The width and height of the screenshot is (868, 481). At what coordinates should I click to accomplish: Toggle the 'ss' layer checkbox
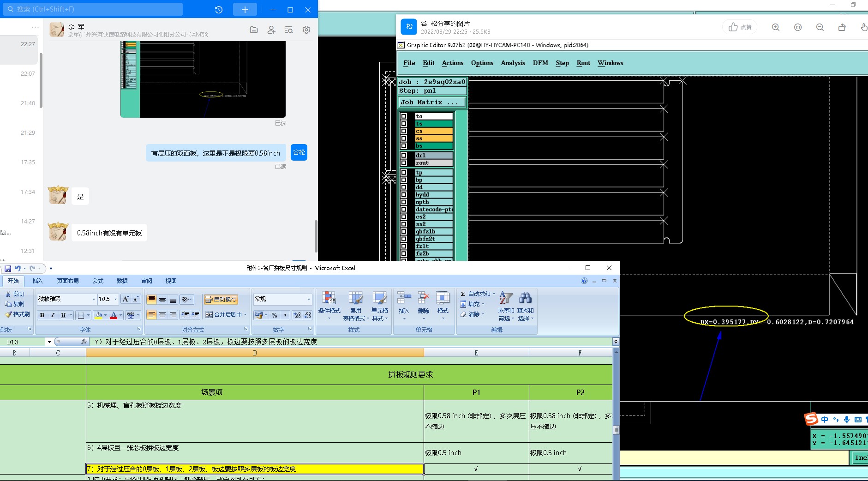pos(404,138)
